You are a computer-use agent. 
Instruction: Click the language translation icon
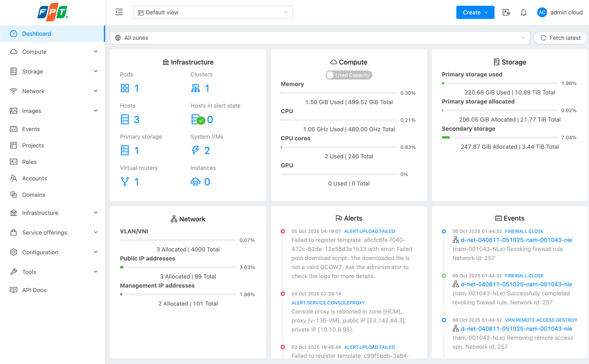pos(506,12)
